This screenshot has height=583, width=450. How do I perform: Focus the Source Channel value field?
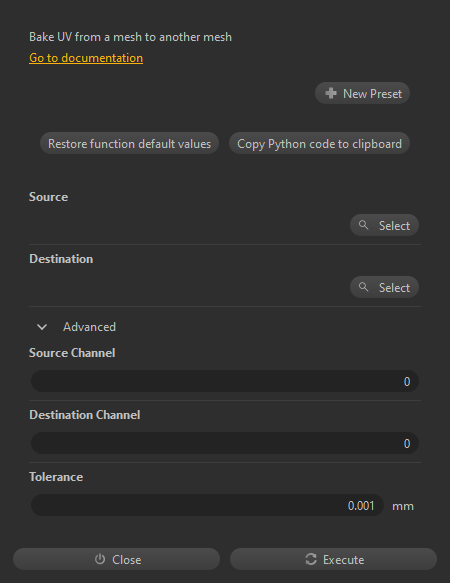click(225, 381)
